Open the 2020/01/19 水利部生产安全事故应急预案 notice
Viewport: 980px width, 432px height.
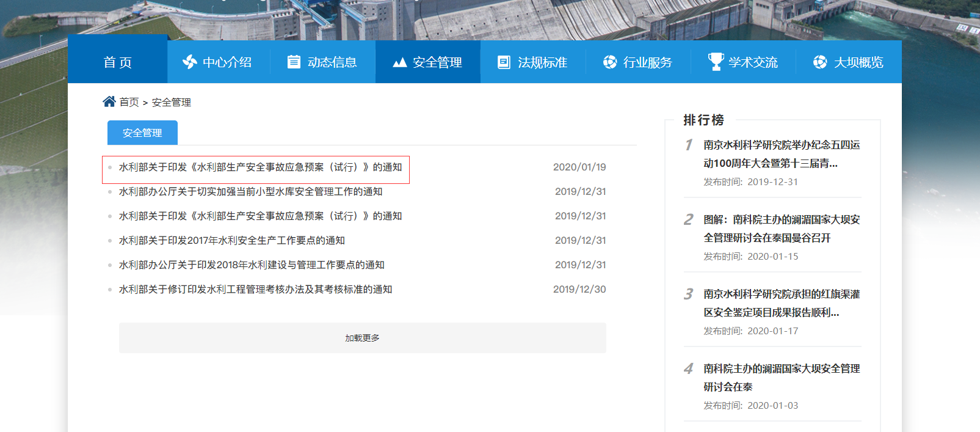(260, 167)
